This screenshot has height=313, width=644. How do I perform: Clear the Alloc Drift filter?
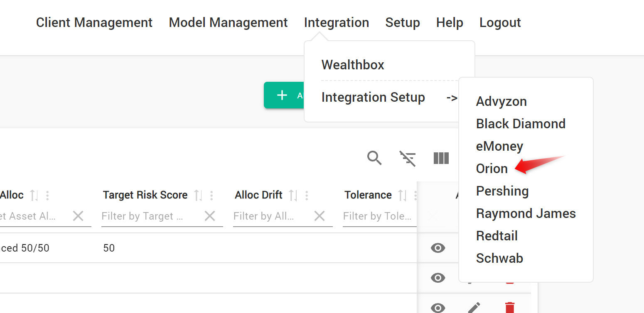point(319,216)
